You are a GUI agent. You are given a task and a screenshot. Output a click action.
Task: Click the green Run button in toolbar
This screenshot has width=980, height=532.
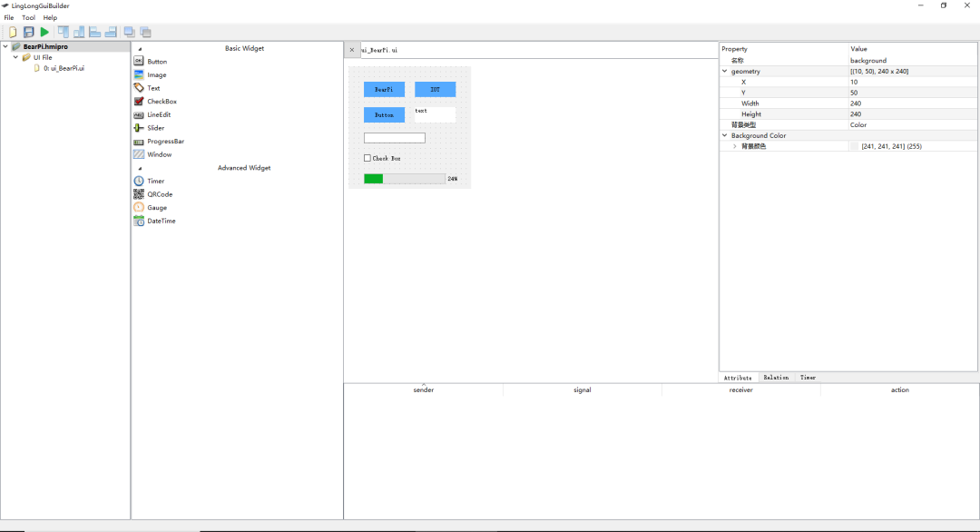click(x=44, y=32)
